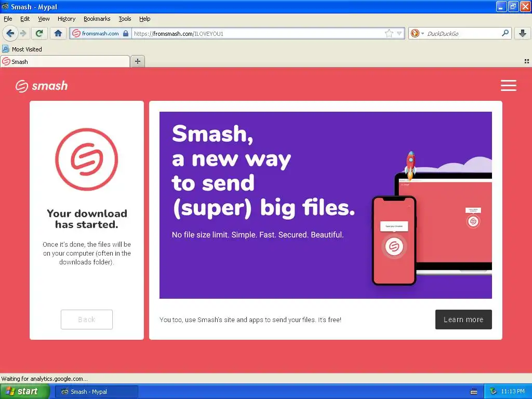
Task: Click the search magnifier icon
Action: coord(505,33)
